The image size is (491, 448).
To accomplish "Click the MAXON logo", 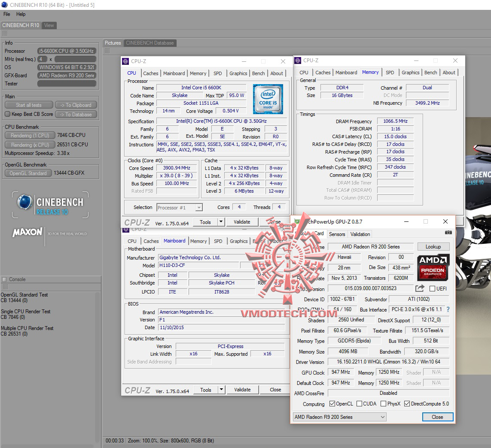I will (27, 232).
